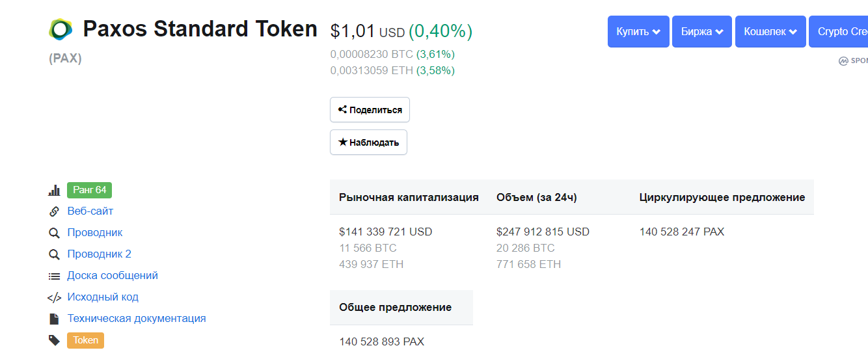The width and height of the screenshot is (868, 361).
Task: Click the chain link icon beside Веб-сайт
Action: (x=54, y=211)
